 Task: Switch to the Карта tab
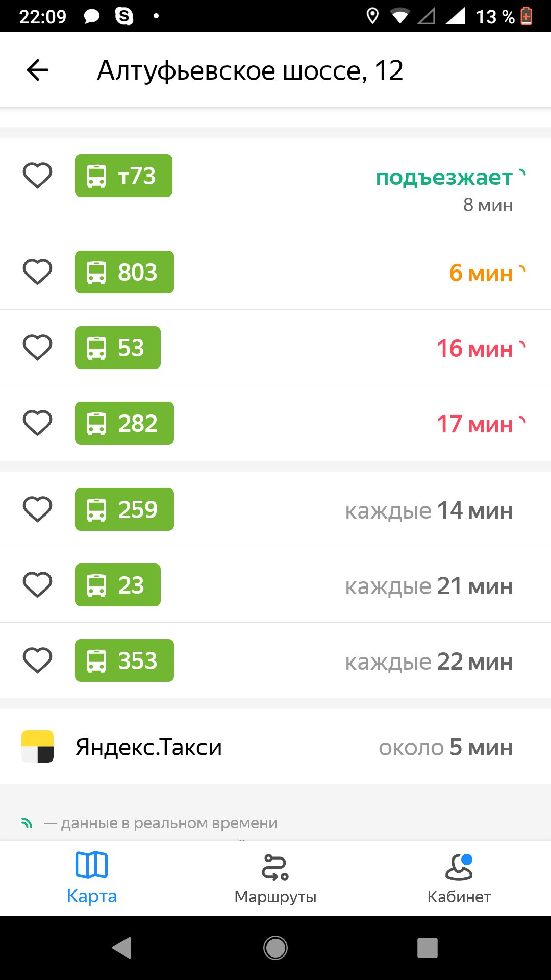click(92, 878)
